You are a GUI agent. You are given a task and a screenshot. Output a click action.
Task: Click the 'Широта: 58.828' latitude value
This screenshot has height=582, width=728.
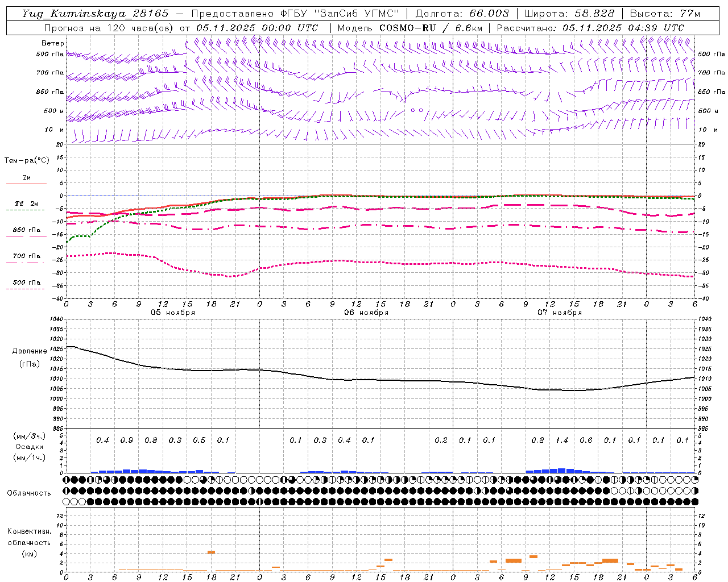[569, 14]
